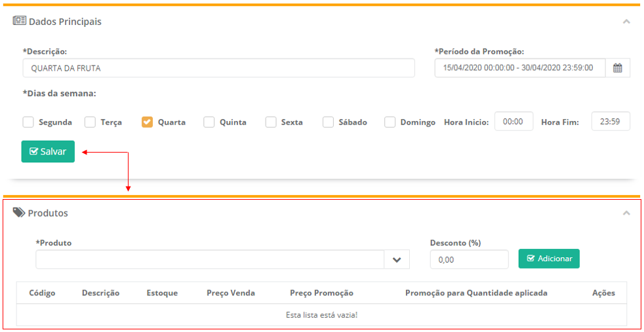Uncheck the Quarta checkbox
This screenshot has width=644, height=332.
coord(148,122)
